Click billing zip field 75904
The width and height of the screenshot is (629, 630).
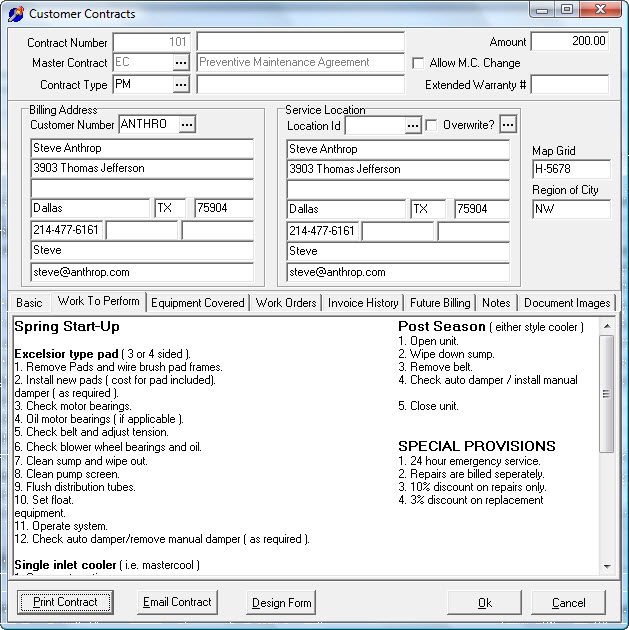coord(224,208)
